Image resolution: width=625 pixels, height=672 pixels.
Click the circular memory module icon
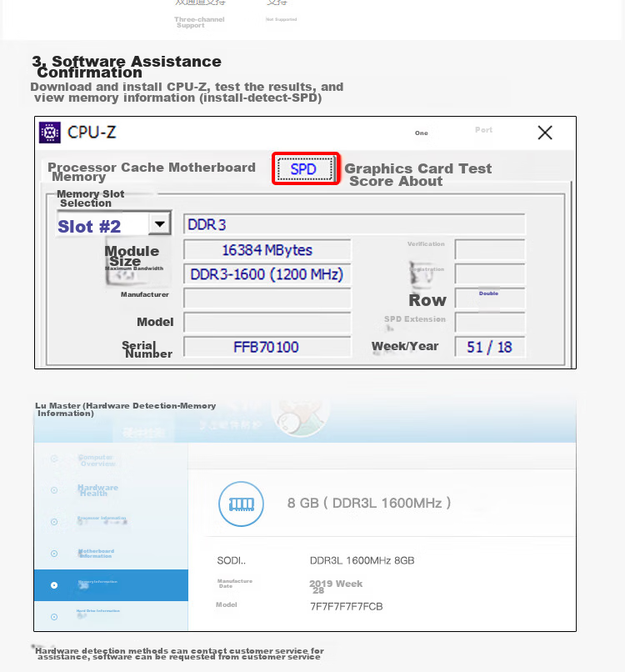(x=241, y=504)
